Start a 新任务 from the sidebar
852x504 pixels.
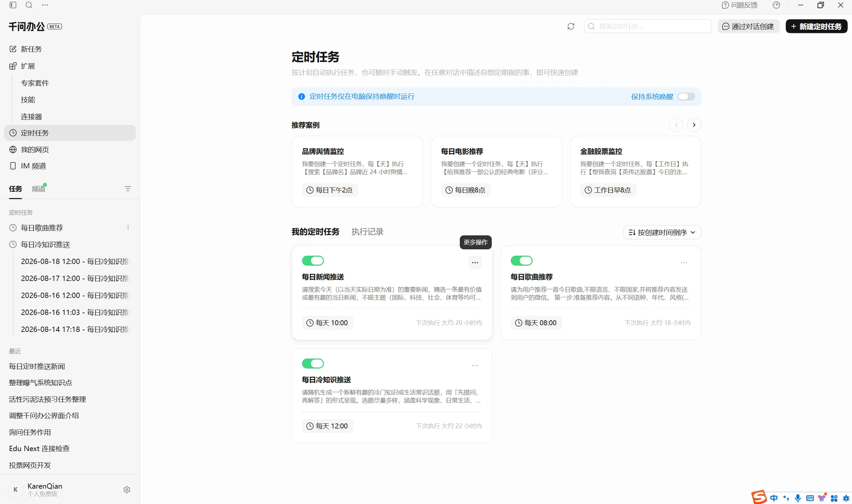[70, 49]
